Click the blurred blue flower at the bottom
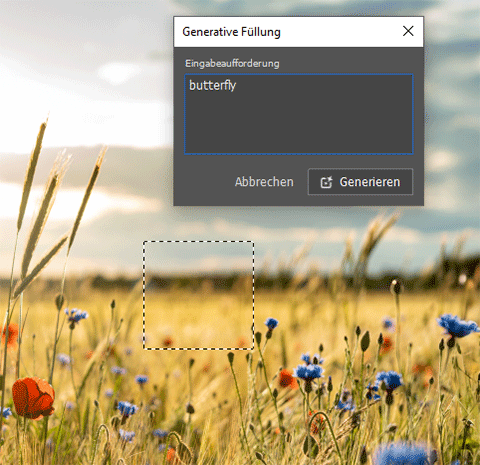This screenshot has height=465, width=480. (x=402, y=453)
